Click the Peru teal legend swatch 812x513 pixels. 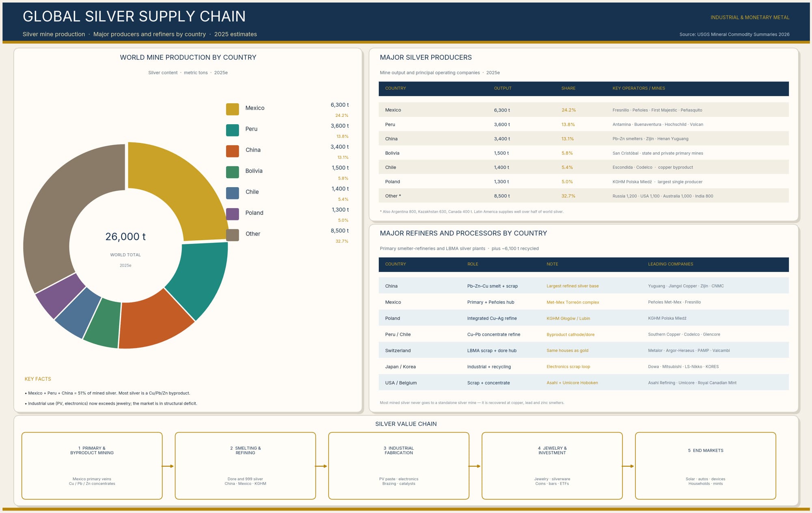click(x=232, y=130)
